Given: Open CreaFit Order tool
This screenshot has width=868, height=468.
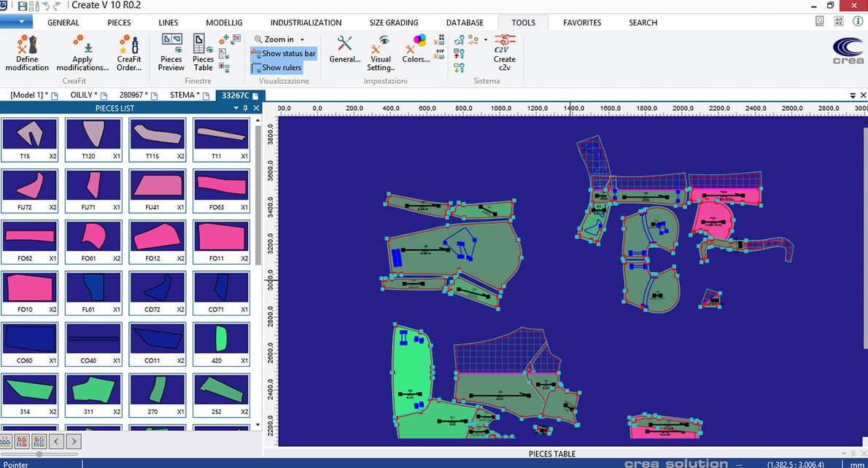Looking at the screenshot, I should click(x=129, y=53).
